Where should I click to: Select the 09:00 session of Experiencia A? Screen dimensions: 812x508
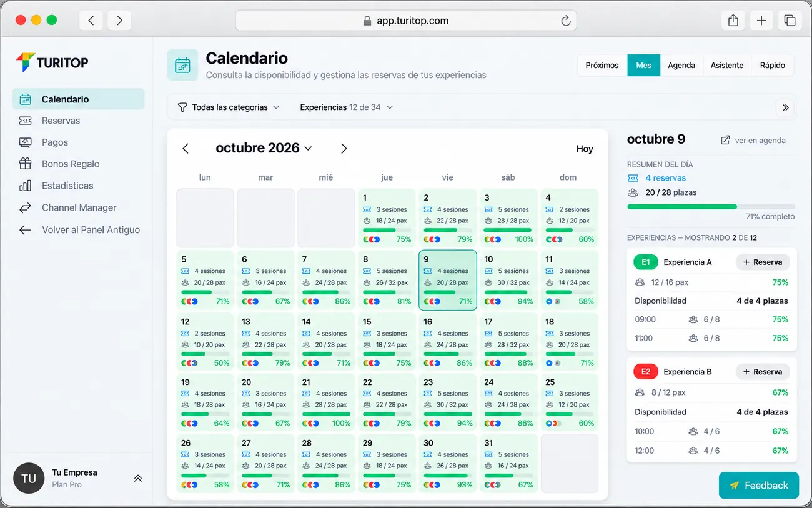[711, 319]
